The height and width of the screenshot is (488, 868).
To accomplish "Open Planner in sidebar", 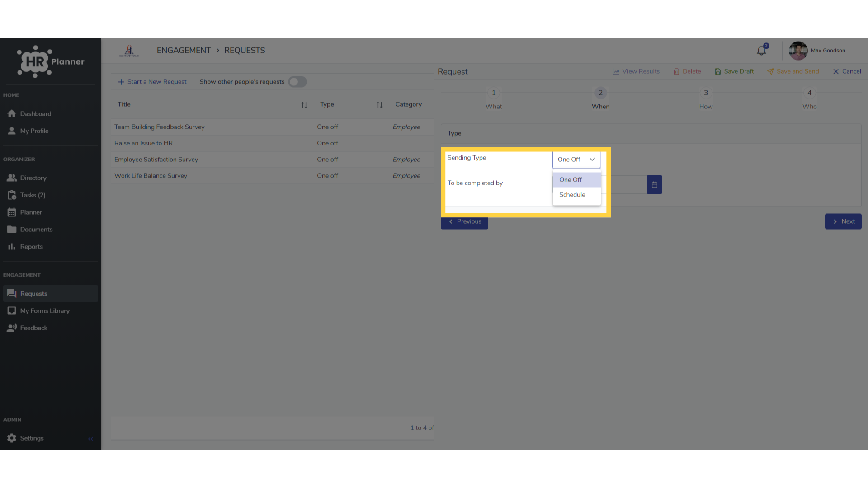I will 50,212.
